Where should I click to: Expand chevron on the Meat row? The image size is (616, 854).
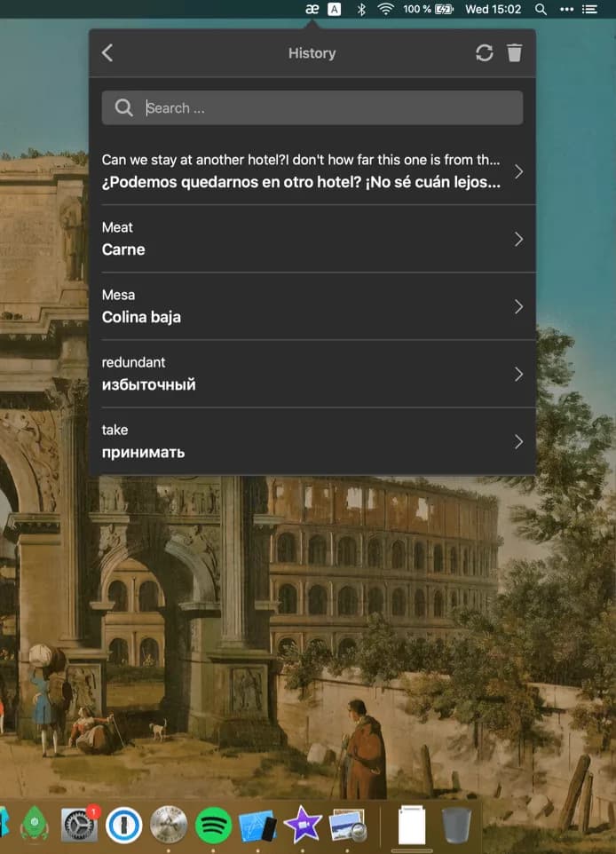pos(518,239)
